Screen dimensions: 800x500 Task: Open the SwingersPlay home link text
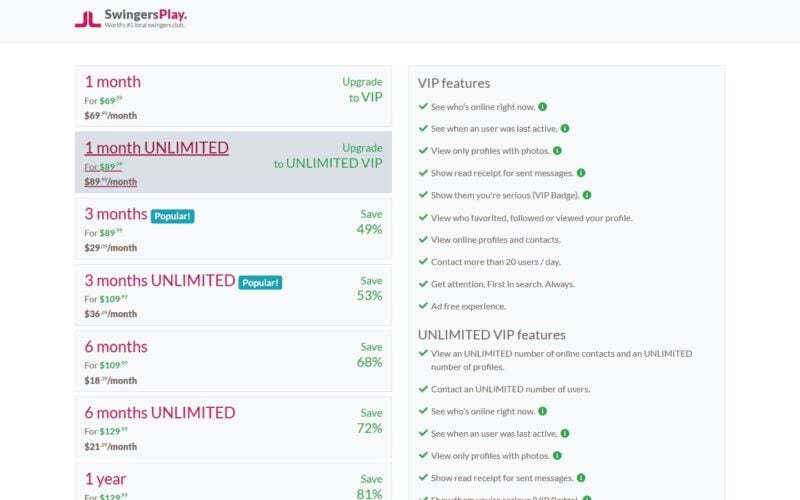145,14
